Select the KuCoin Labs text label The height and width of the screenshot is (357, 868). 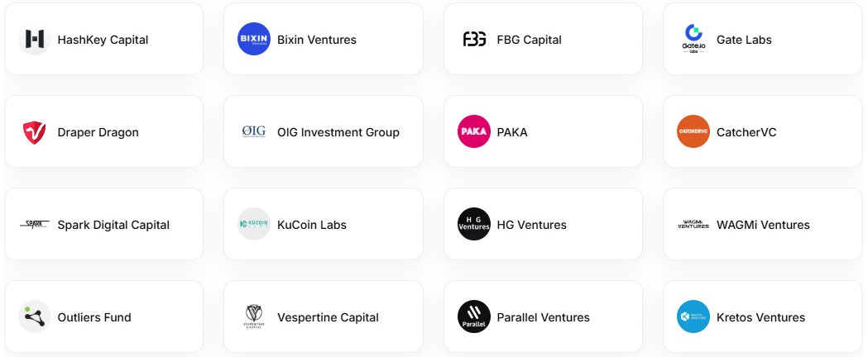312,225
